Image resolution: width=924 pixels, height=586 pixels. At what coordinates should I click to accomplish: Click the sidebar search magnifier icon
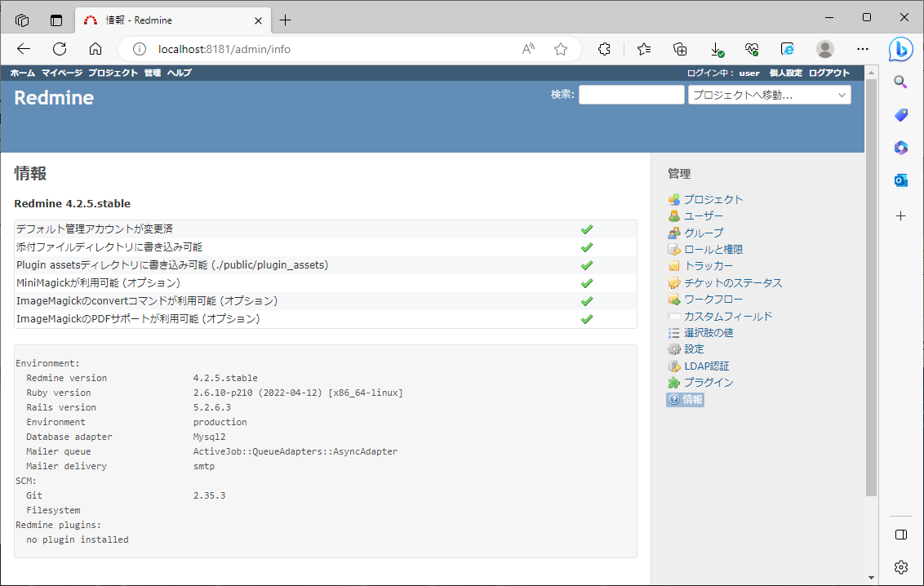[x=900, y=82]
